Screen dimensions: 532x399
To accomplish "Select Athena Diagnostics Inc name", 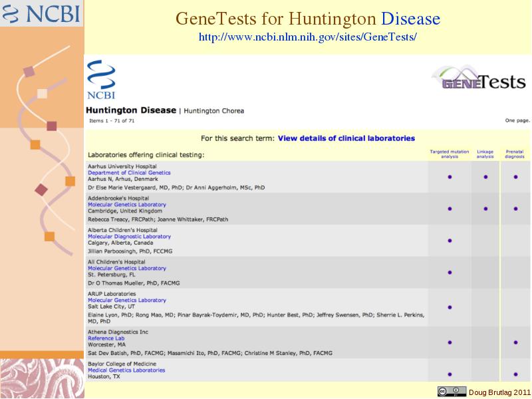I will (x=118, y=332).
